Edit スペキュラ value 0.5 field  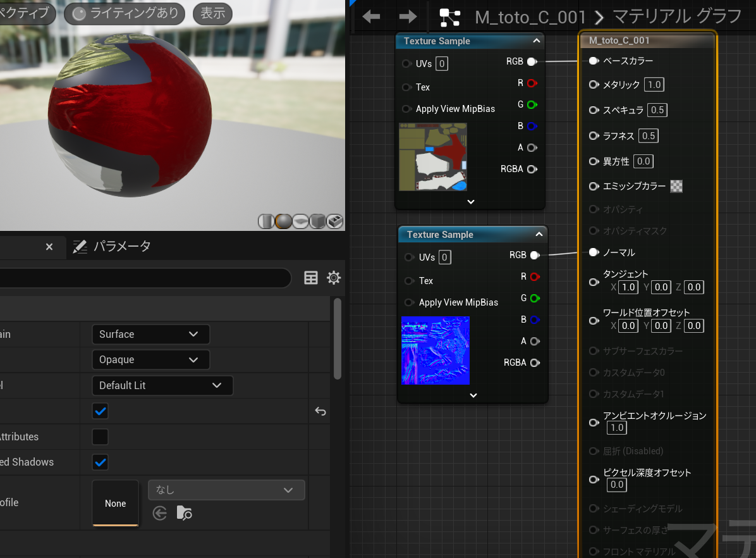657,110
